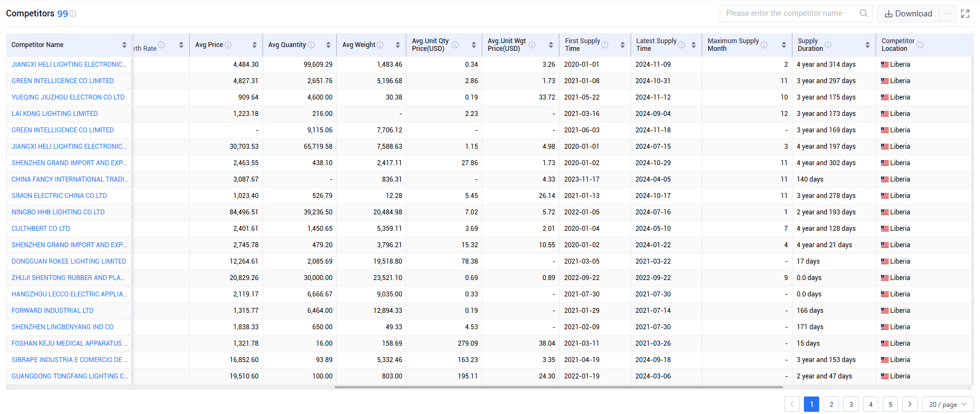Sort by Avg.Unit Qty Price column

click(x=474, y=45)
